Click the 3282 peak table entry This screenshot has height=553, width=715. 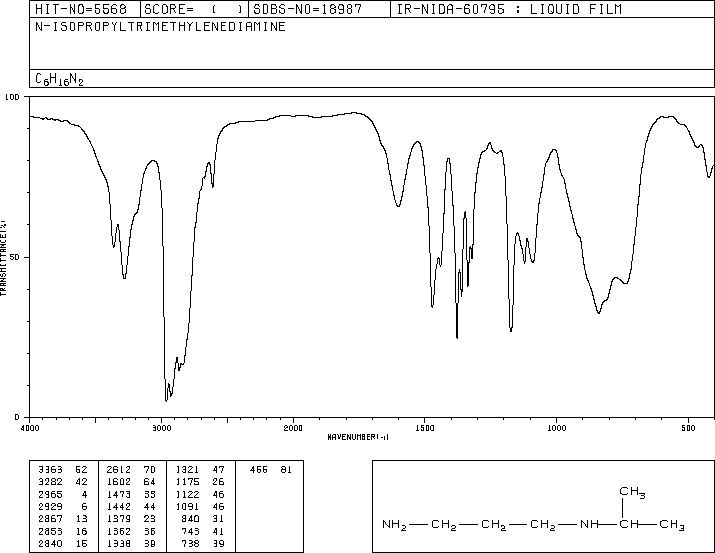[62, 482]
